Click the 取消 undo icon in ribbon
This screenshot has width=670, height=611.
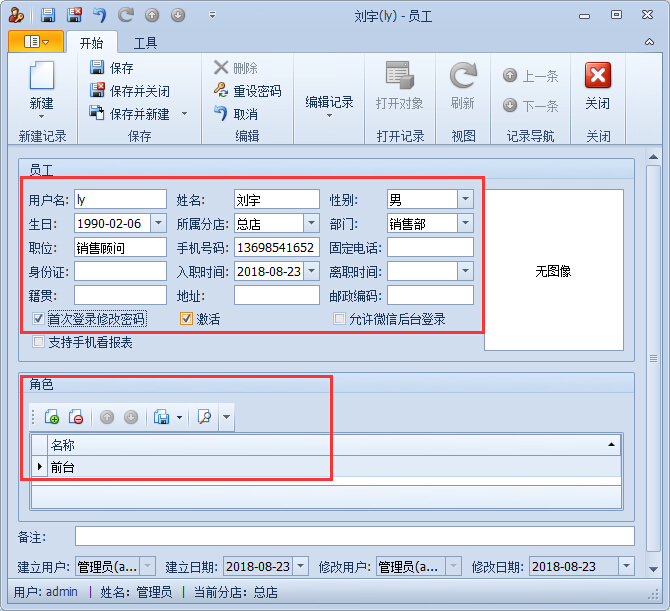221,114
